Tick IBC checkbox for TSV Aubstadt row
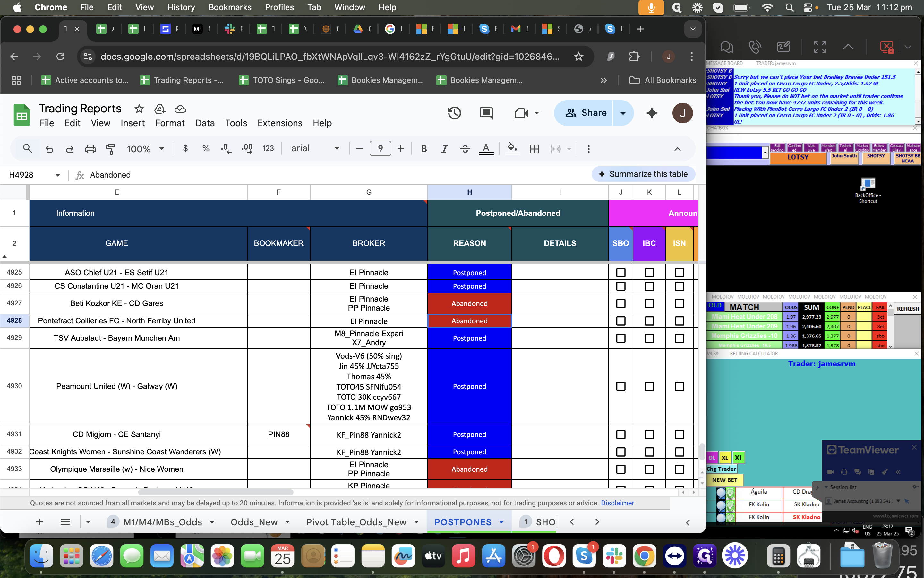924x578 pixels. coord(649,338)
